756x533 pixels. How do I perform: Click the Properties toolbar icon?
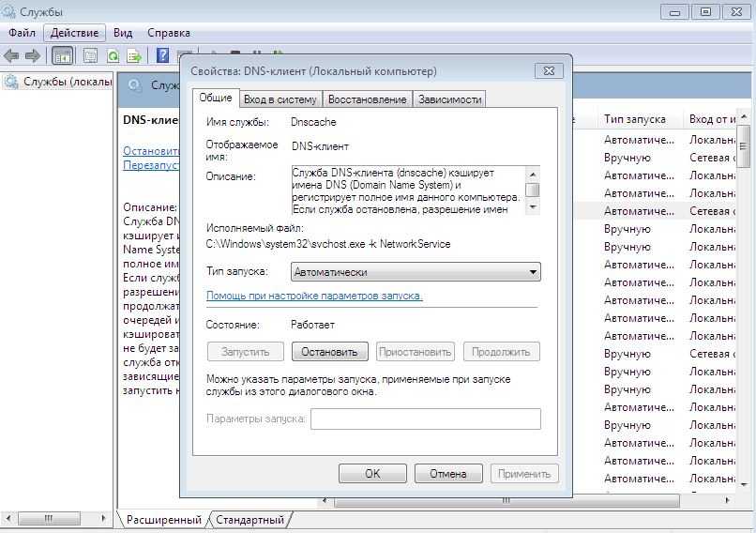tap(90, 56)
